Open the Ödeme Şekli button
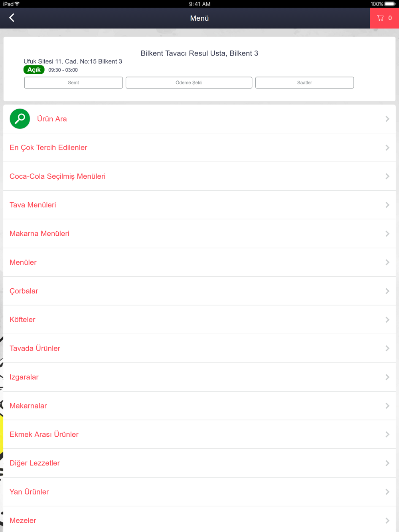Screen dimensions: 399x532 coord(189,83)
